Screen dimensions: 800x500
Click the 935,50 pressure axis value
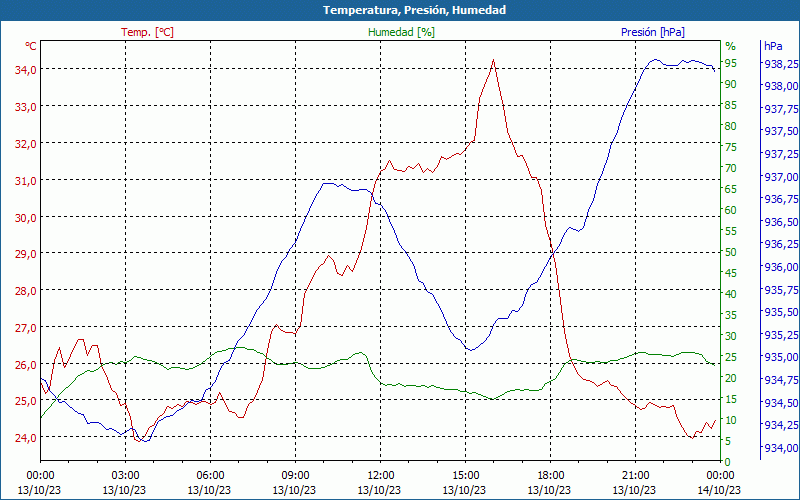coord(781,312)
